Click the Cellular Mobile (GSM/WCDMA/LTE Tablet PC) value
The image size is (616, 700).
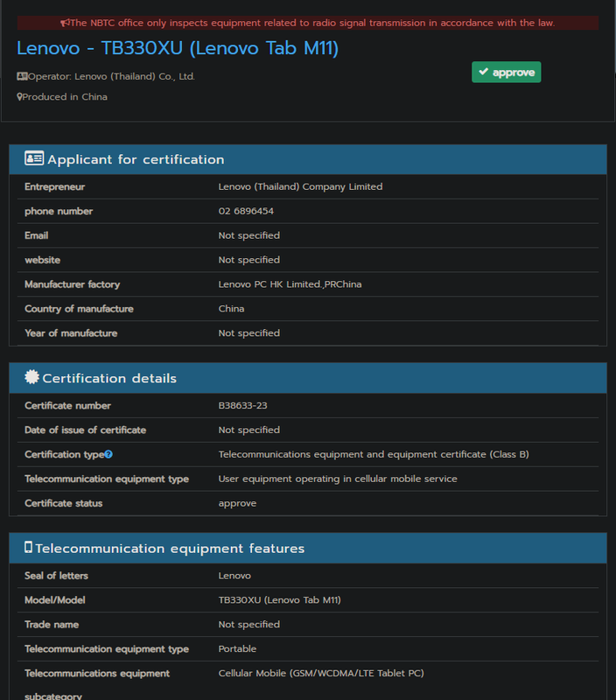click(321, 674)
